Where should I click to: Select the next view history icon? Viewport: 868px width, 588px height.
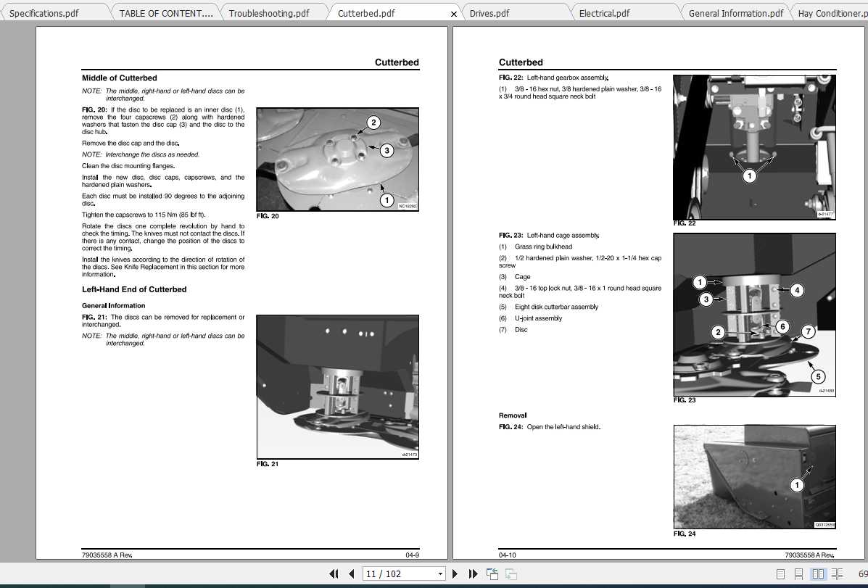coord(511,573)
